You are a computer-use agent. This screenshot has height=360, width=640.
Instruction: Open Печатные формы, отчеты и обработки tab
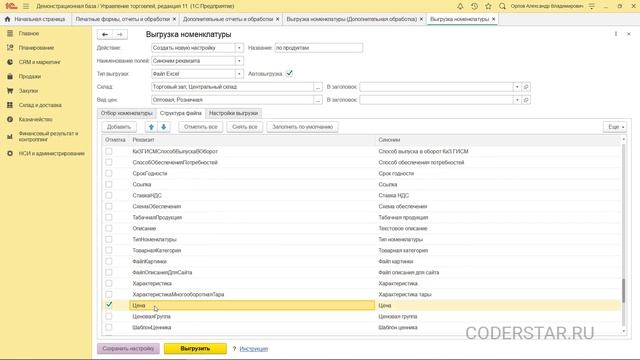(123, 19)
